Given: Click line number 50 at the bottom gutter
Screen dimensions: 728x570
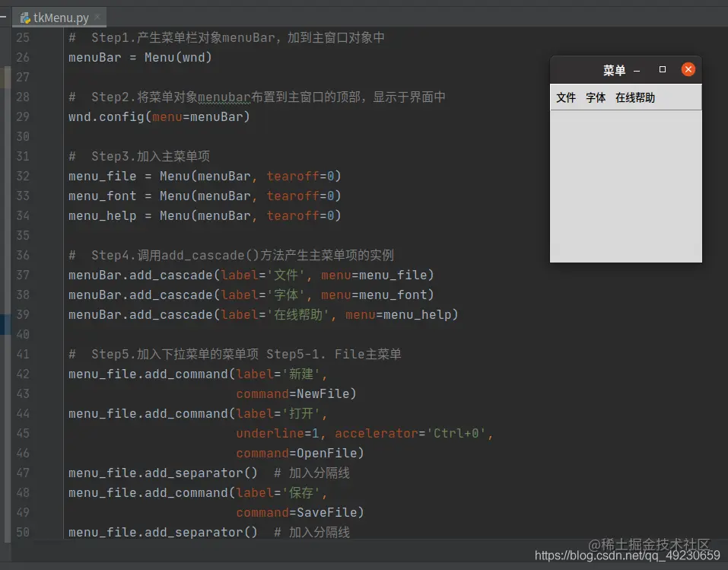Looking at the screenshot, I should pyautogui.click(x=23, y=532).
